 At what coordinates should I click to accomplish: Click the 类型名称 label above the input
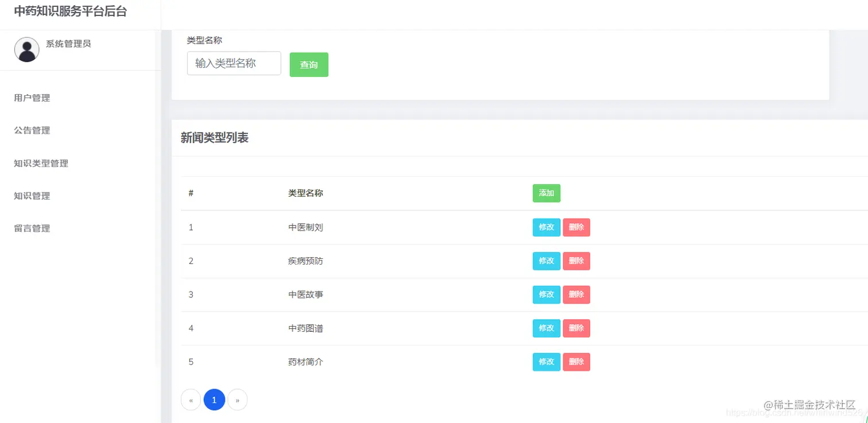204,41
